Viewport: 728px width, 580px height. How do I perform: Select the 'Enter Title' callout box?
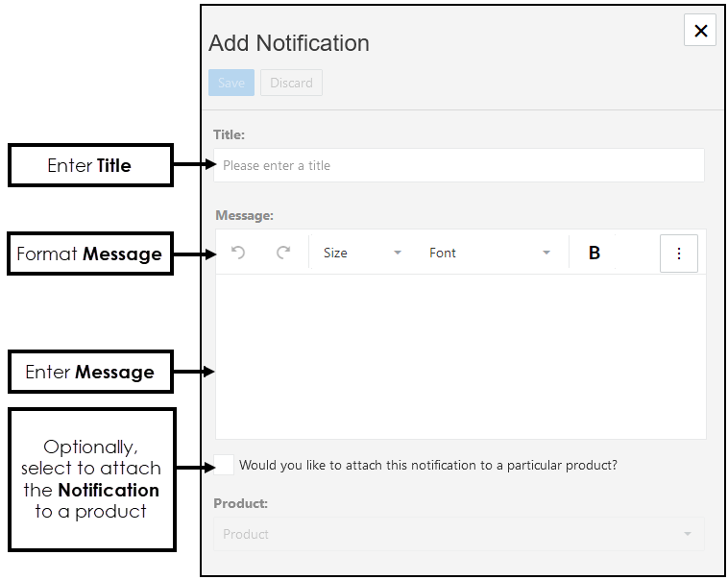(90, 165)
